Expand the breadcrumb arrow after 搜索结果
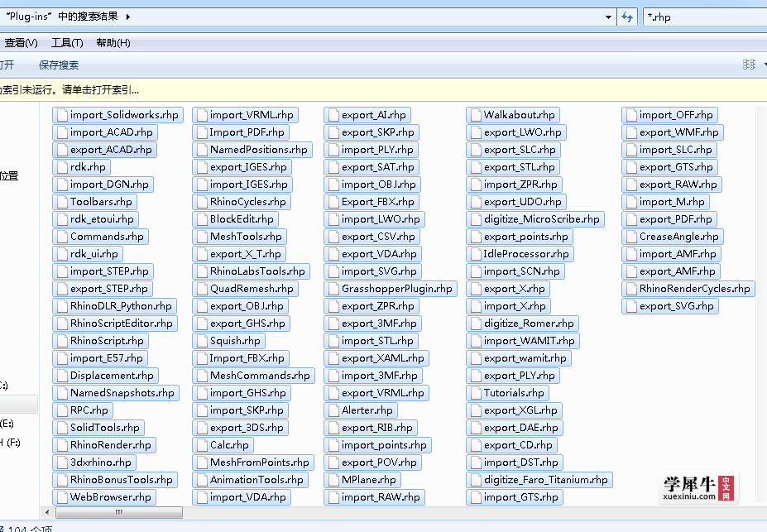Image resolution: width=767 pixels, height=532 pixels. pos(128,17)
